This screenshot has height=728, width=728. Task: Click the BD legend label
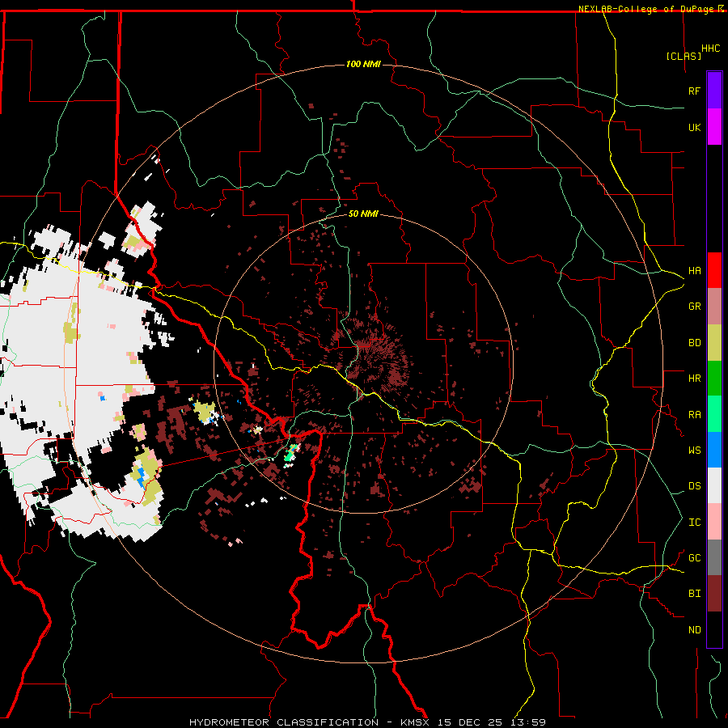click(694, 343)
